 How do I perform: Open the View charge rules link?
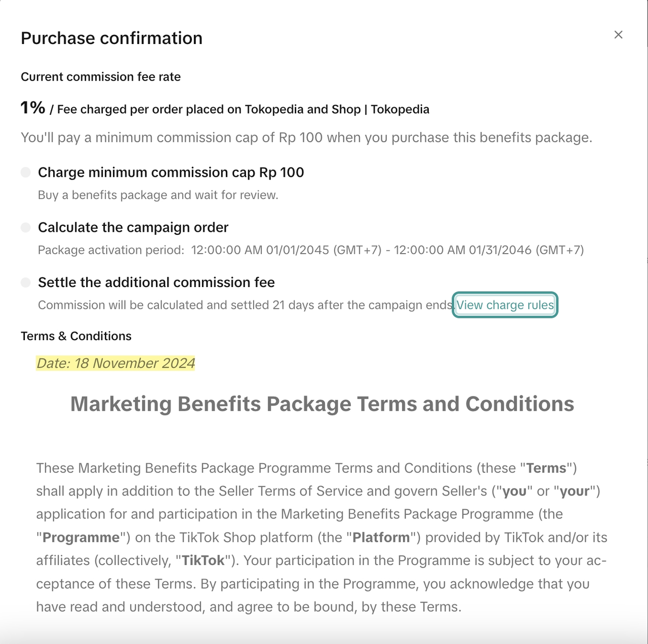tap(505, 305)
